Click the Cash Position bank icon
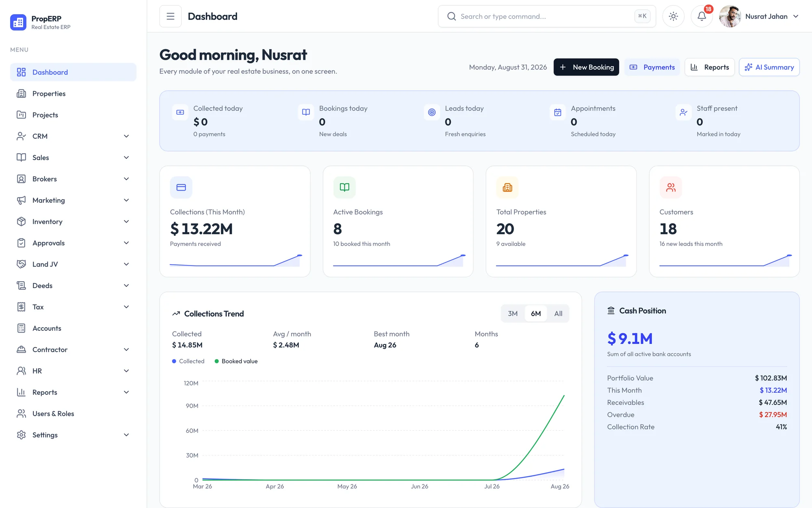 pyautogui.click(x=611, y=310)
